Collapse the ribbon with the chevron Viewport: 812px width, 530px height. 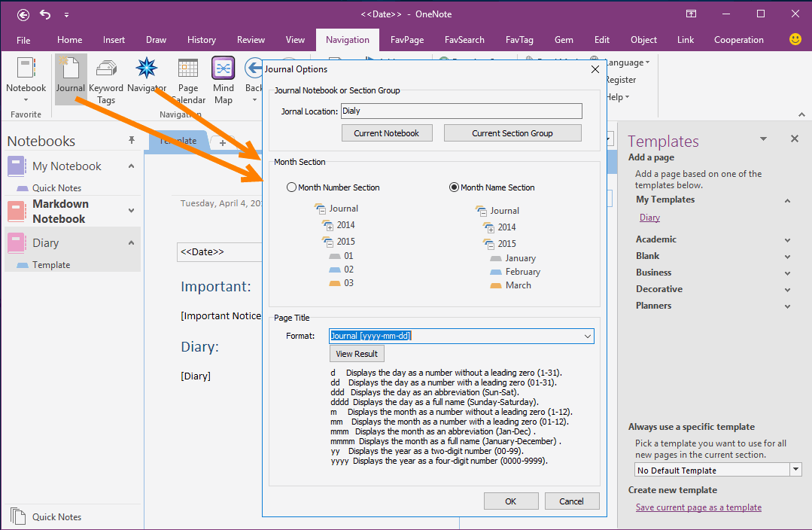pyautogui.click(x=801, y=114)
